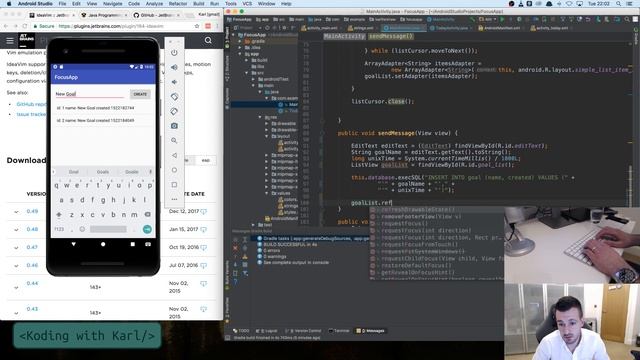The width and height of the screenshot is (640, 360).
Task: Take an emulator screenshot with camera icon
Action: [x=174, y=126]
